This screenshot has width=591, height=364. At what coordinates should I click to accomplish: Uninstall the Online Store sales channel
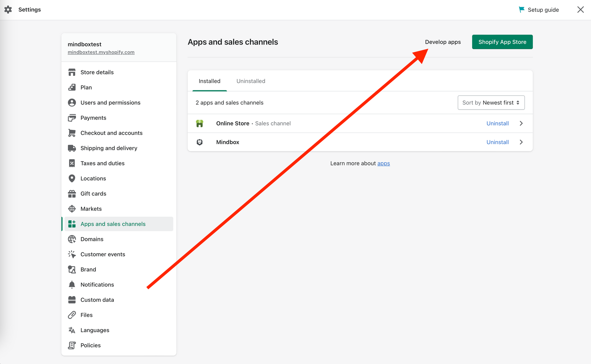[498, 123]
